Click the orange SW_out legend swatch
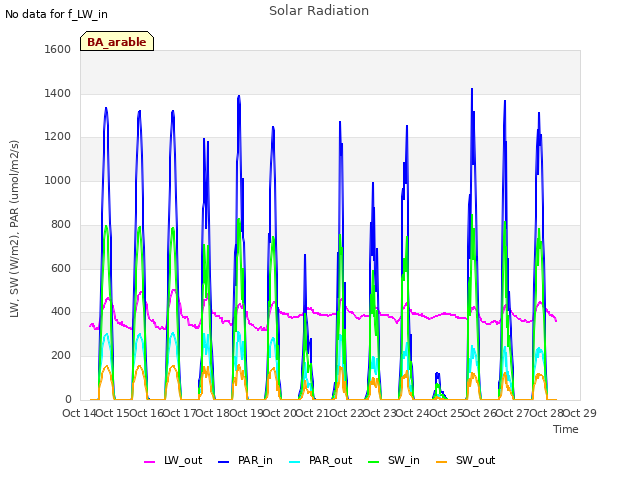Screen dimensions: 640x480 (442, 462)
